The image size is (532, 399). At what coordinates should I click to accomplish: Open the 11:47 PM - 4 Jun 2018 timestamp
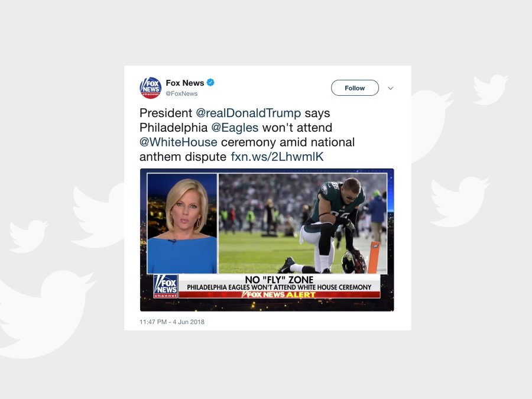(x=172, y=322)
